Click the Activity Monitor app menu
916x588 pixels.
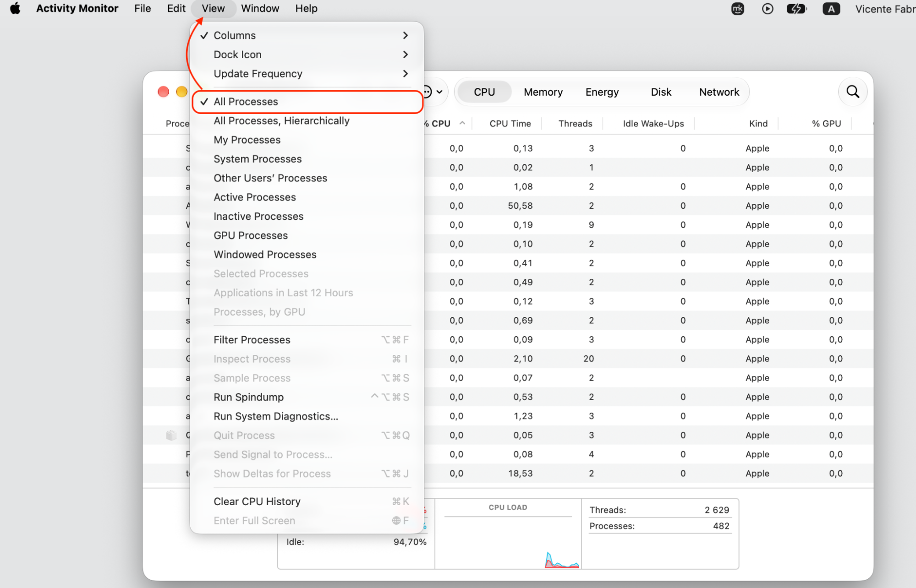tap(77, 9)
